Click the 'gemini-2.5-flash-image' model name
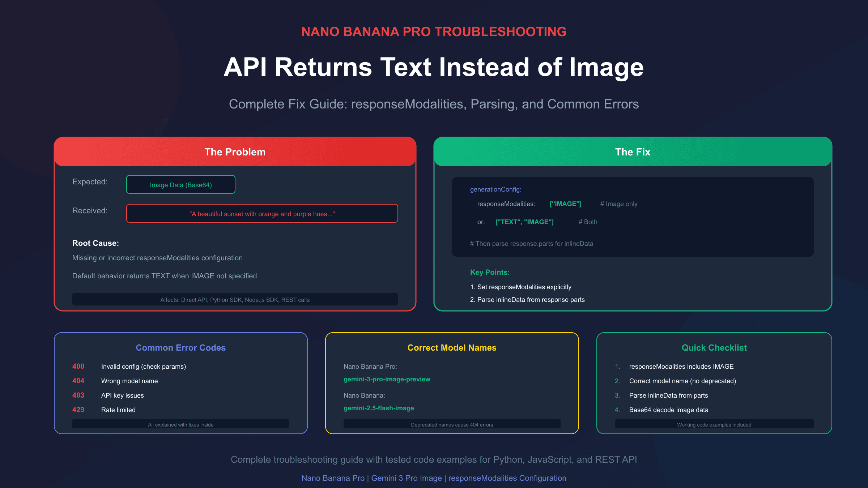The width and height of the screenshot is (868, 488). click(x=379, y=408)
